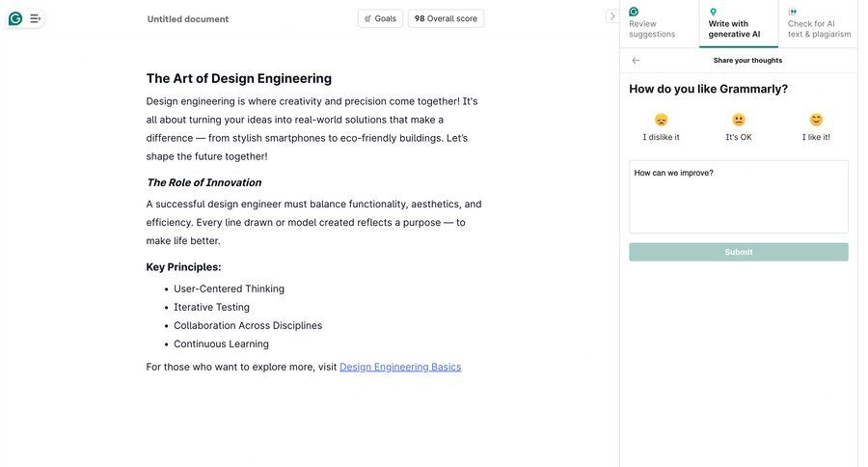Click the Review suggestions Grammarly tab icon

click(634, 12)
